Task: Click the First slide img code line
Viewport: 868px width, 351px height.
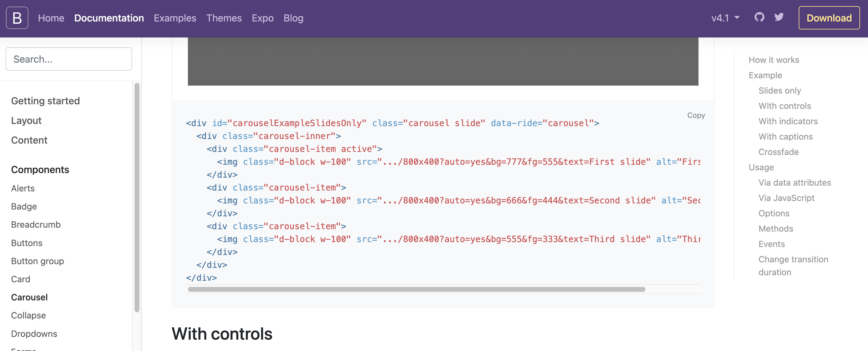Action: tap(458, 162)
